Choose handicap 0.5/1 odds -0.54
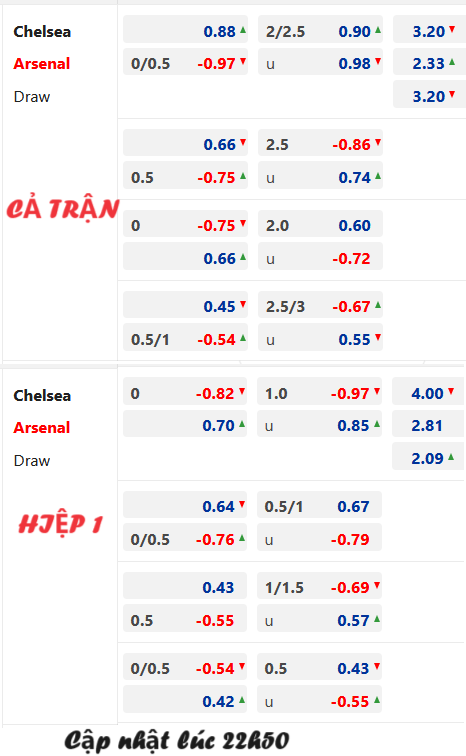 click(186, 339)
